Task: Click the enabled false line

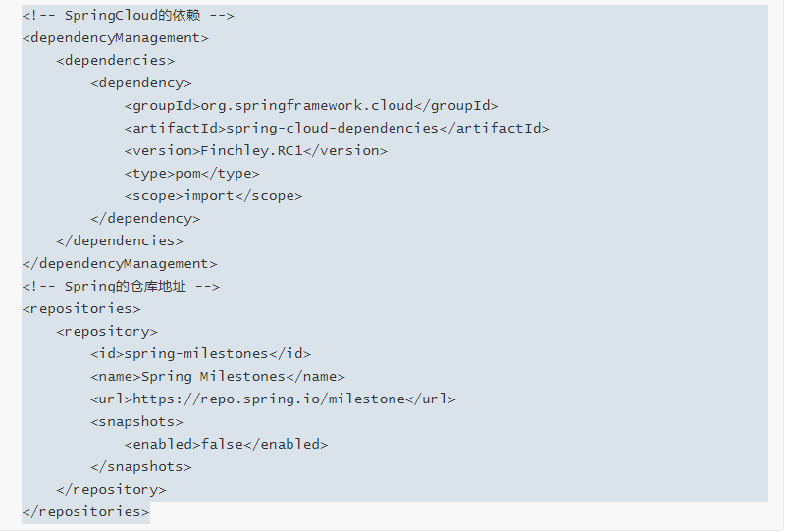Action: tap(226, 445)
